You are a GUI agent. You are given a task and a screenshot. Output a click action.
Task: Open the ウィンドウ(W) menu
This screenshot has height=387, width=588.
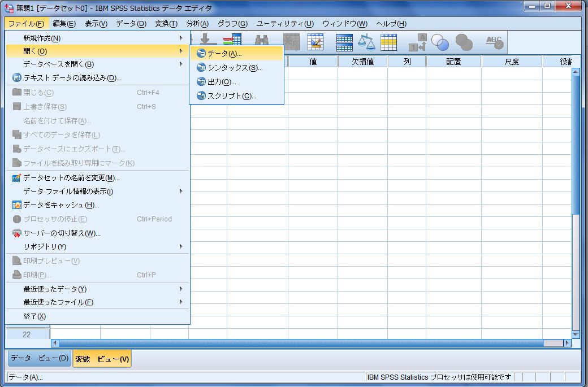pyautogui.click(x=345, y=24)
